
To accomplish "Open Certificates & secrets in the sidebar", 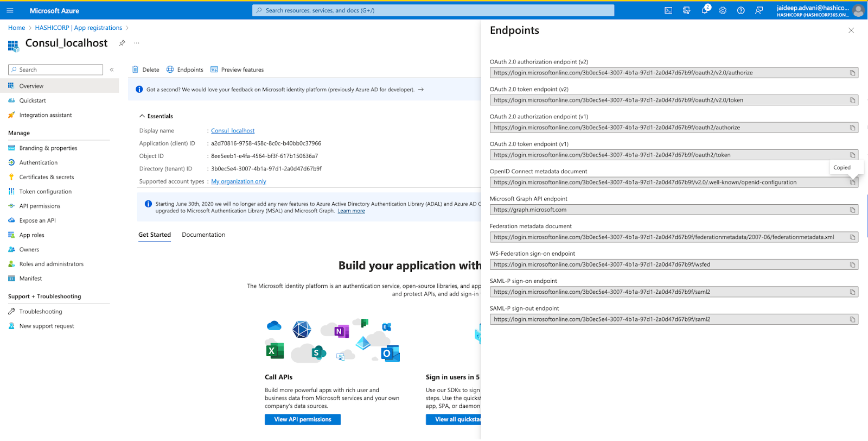I will pos(46,177).
